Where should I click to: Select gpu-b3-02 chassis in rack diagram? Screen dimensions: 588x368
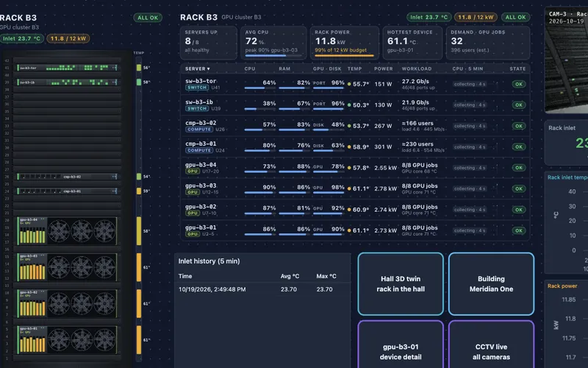pyautogui.click(x=67, y=303)
